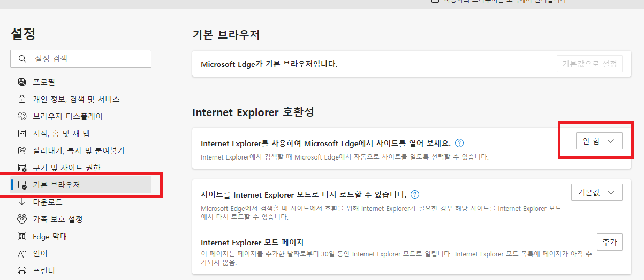
Task: Click the 추가 button for IE mode pages
Action: tap(610, 242)
